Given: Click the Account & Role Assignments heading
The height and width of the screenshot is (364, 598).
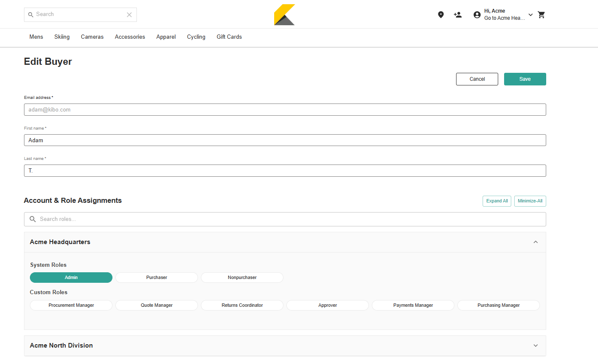Looking at the screenshot, I should (73, 201).
